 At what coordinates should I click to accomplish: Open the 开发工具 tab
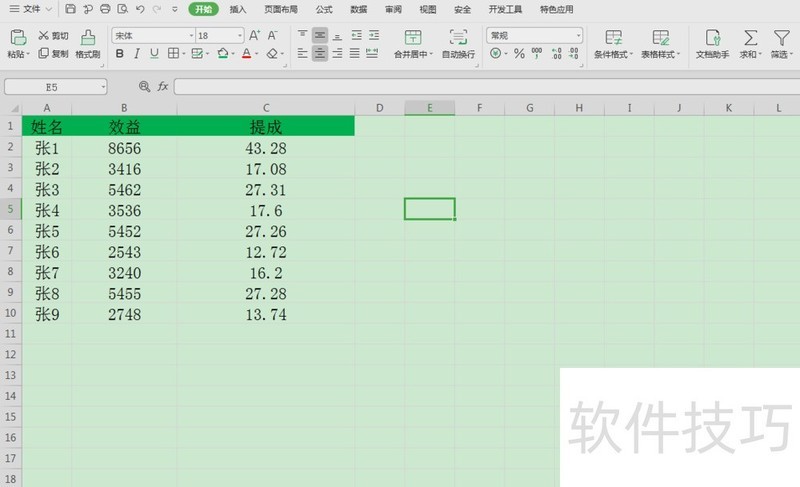505,9
